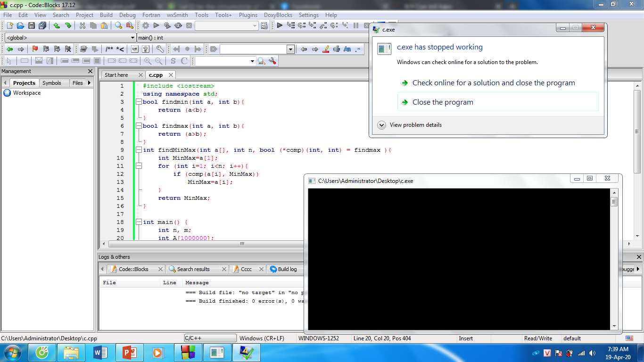This screenshot has width=644, height=362.
Task: Switch to the Build log tab
Action: click(x=287, y=269)
